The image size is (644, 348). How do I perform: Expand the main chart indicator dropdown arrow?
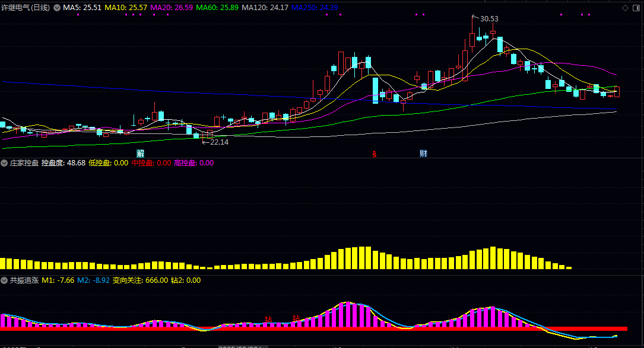click(x=57, y=8)
